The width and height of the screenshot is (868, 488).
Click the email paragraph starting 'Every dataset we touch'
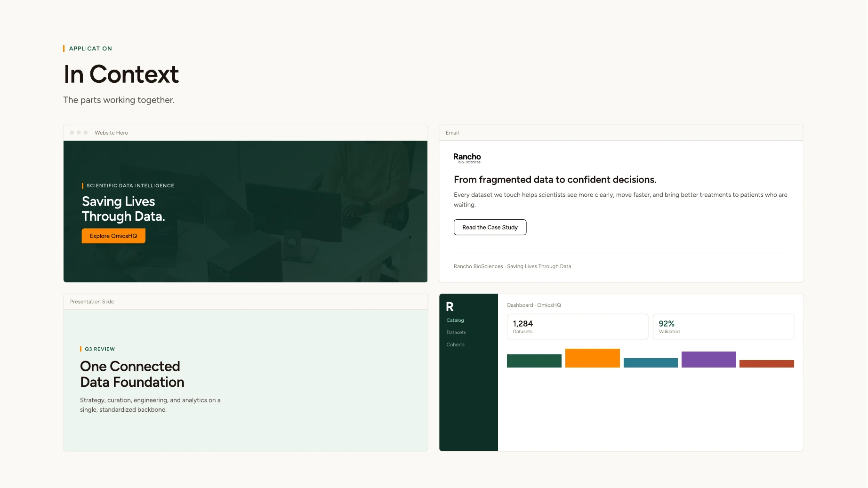point(620,200)
